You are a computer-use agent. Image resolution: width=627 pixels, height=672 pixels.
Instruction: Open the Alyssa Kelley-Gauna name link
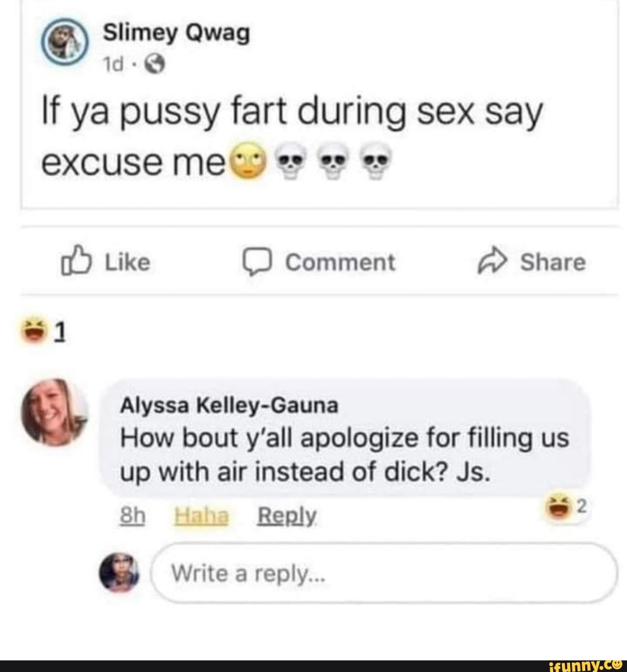pos(229,406)
